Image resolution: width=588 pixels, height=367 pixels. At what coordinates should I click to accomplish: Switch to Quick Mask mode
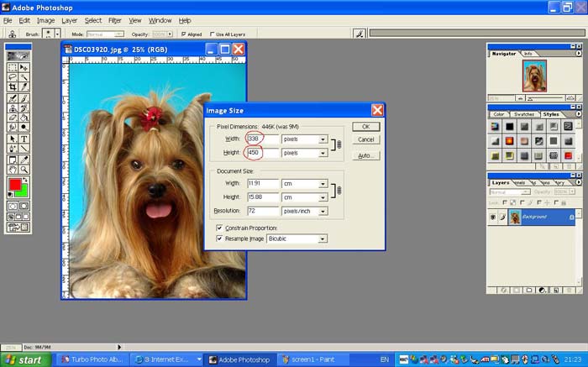(24, 207)
